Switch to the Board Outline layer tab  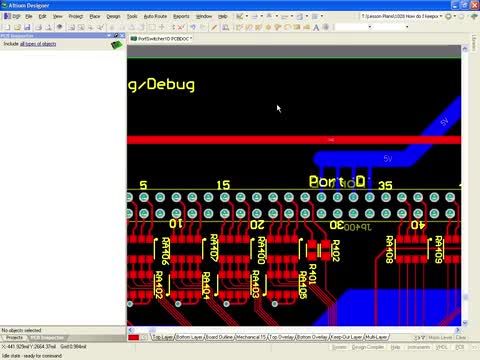pos(219,337)
